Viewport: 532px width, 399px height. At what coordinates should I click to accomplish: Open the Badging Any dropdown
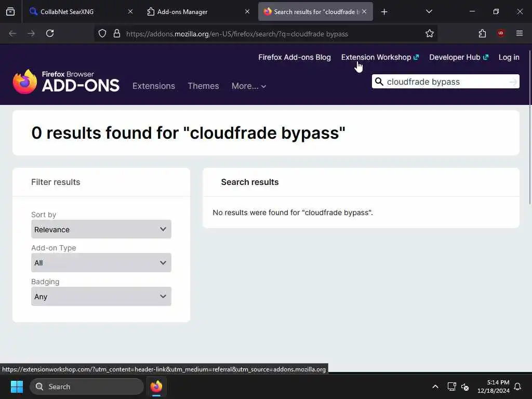[x=101, y=296]
